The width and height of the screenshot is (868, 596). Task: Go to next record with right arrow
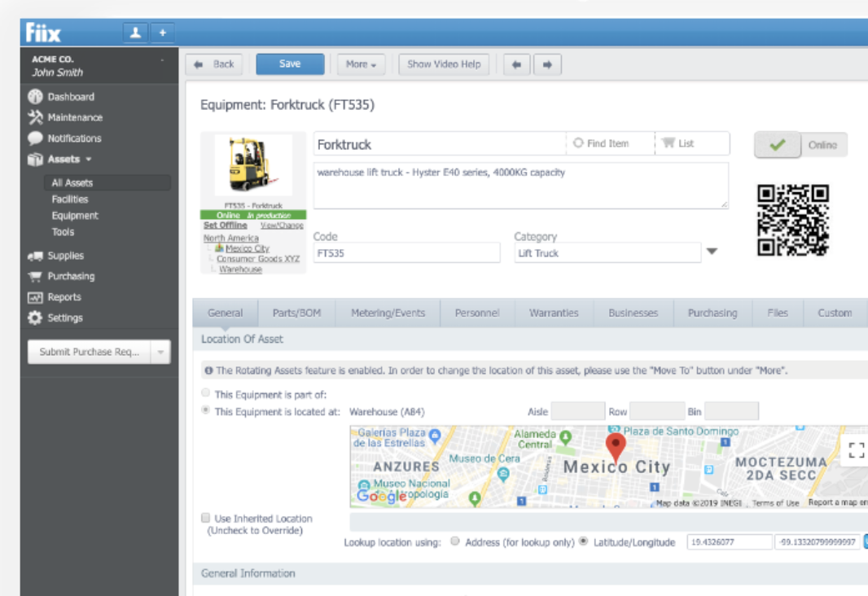coord(547,65)
